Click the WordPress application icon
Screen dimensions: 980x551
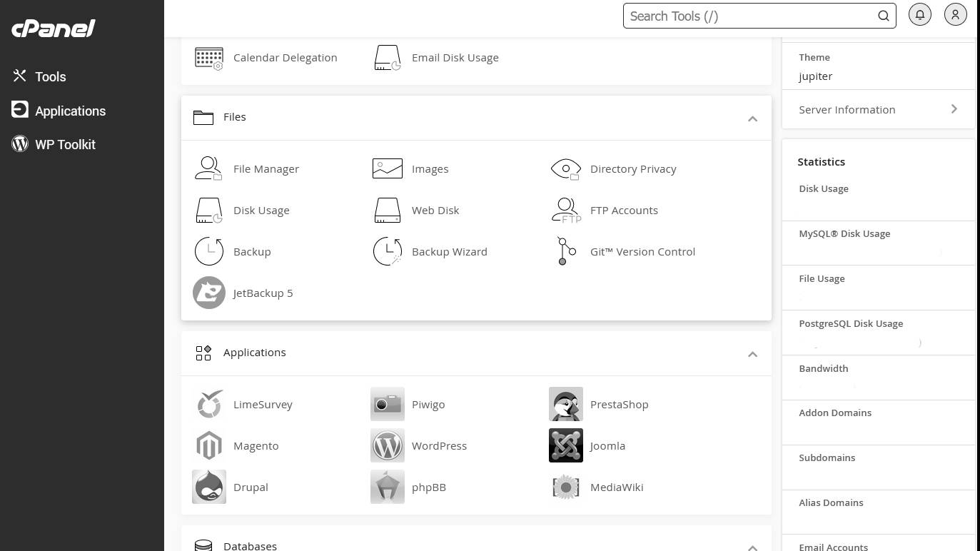point(388,445)
